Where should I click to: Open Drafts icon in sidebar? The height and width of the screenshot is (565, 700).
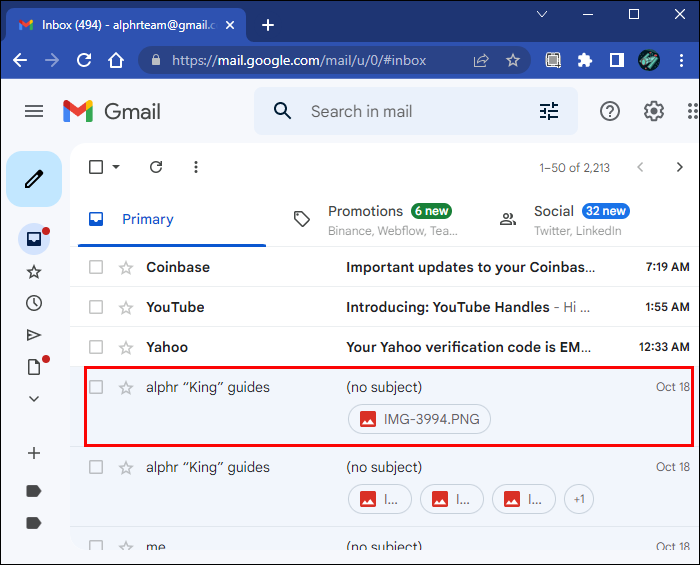[x=34, y=367]
